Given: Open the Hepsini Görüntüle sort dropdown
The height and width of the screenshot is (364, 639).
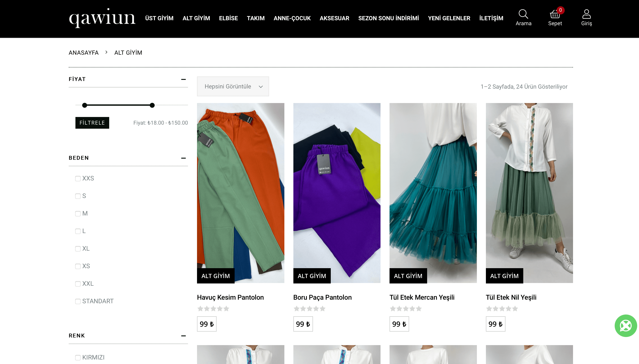Looking at the screenshot, I should (233, 86).
